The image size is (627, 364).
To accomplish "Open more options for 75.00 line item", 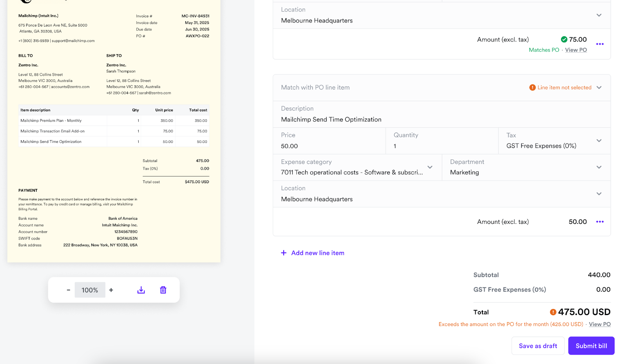I will coord(600,44).
